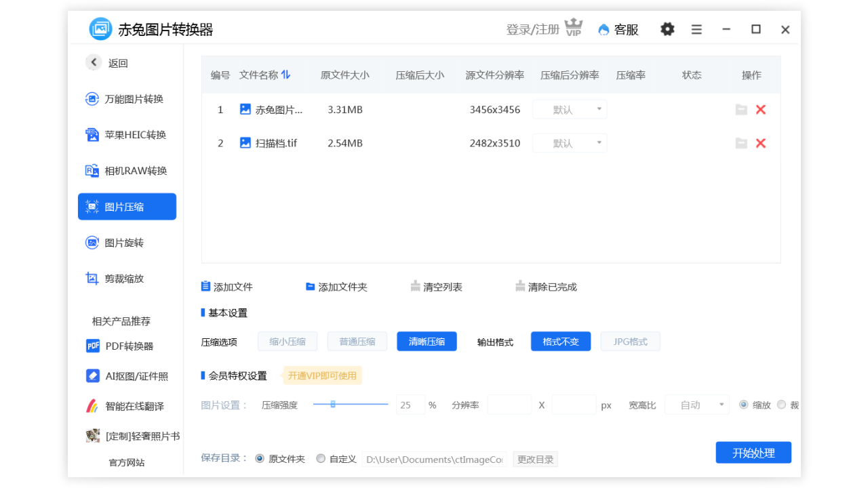Open the hamburger menu at top right
868x488 pixels.
point(696,29)
